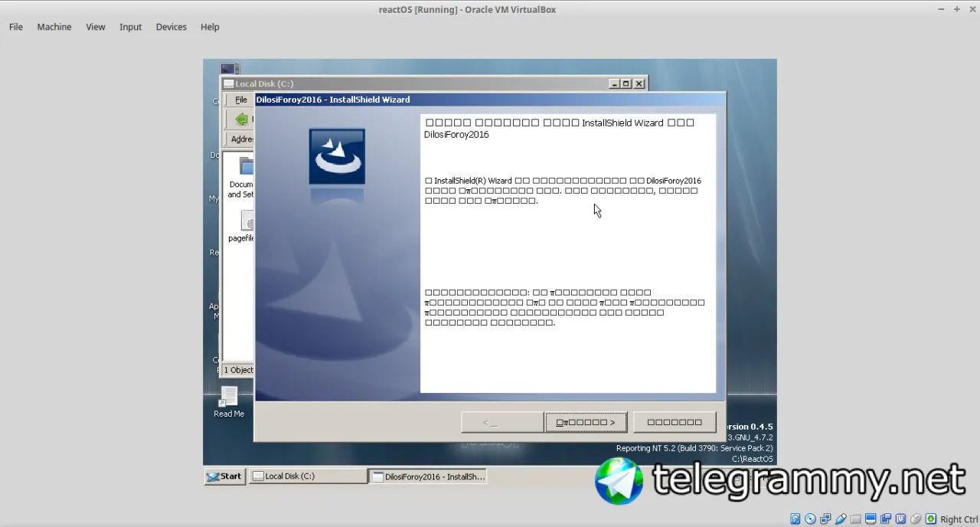Click the processor virtualization status icon

point(900,519)
